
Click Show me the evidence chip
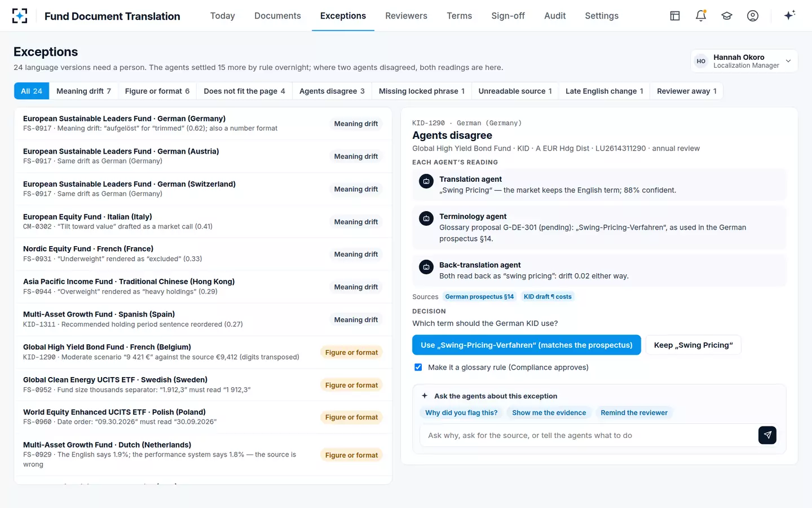click(x=549, y=413)
